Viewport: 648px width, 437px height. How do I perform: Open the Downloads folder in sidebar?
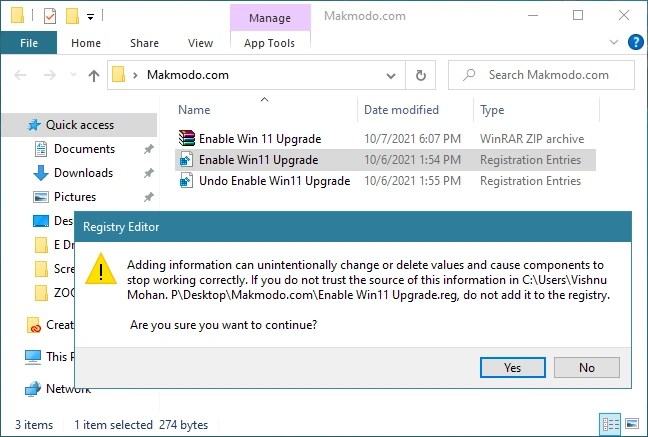tap(83, 173)
